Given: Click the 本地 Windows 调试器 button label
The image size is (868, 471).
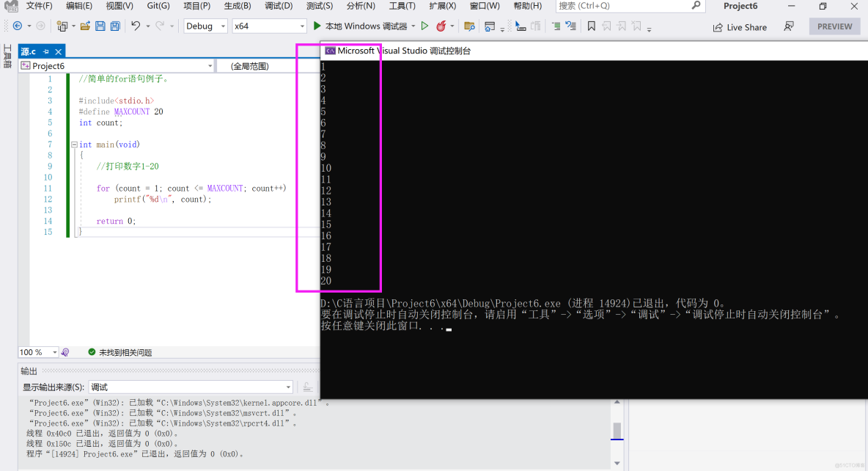Looking at the screenshot, I should click(x=366, y=26).
